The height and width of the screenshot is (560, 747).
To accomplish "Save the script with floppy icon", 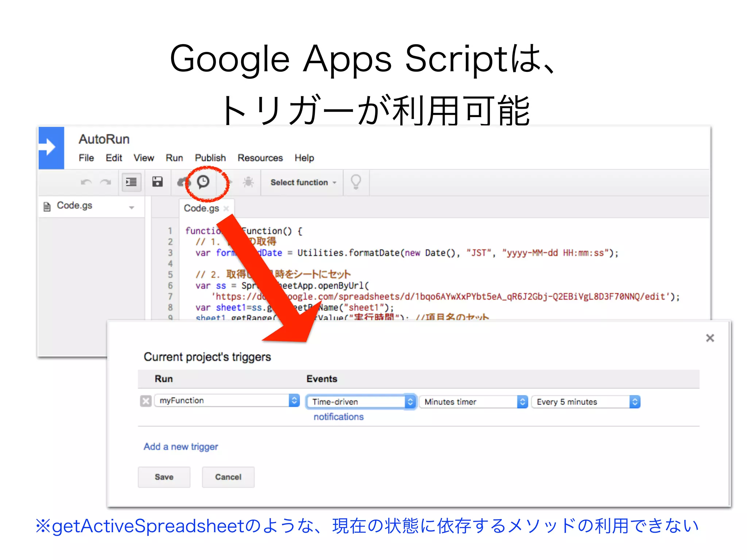I will [x=158, y=182].
